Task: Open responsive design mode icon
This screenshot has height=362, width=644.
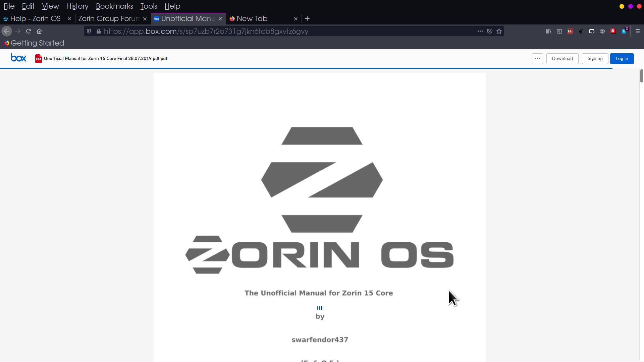Action: [x=592, y=31]
